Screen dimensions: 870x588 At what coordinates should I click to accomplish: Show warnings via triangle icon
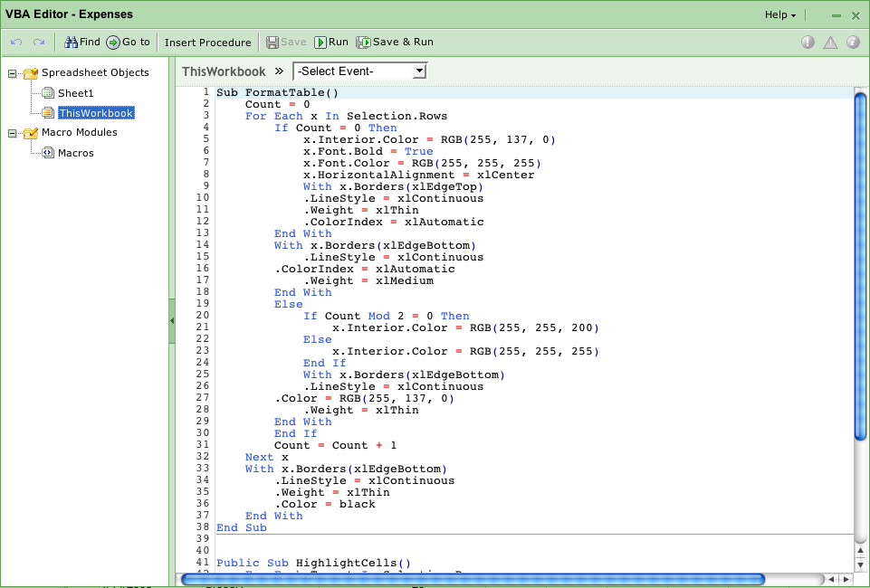pyautogui.click(x=830, y=43)
